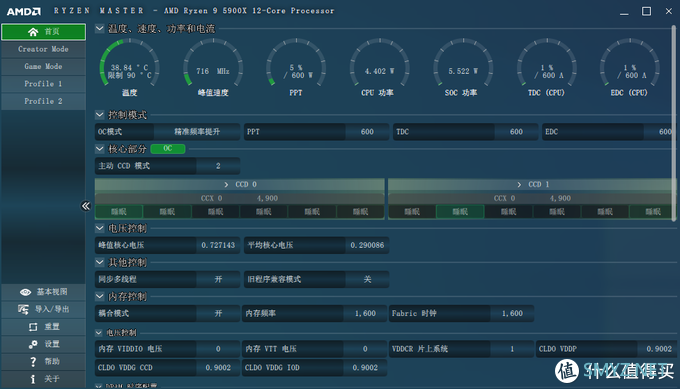Click the VDDCR 片上系统 value
Viewport: 680px width, 389px height.
(512, 349)
